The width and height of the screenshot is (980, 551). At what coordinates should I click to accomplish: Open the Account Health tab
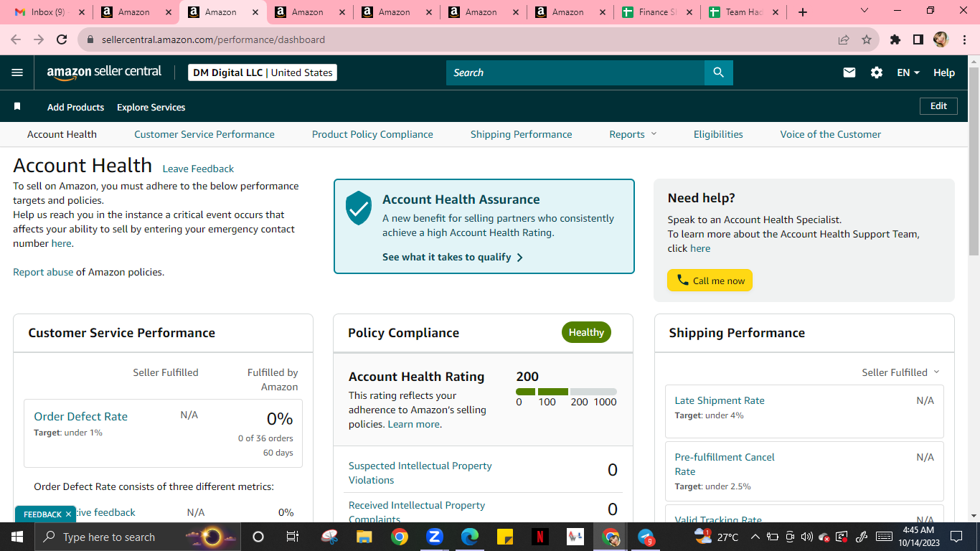pos(62,134)
